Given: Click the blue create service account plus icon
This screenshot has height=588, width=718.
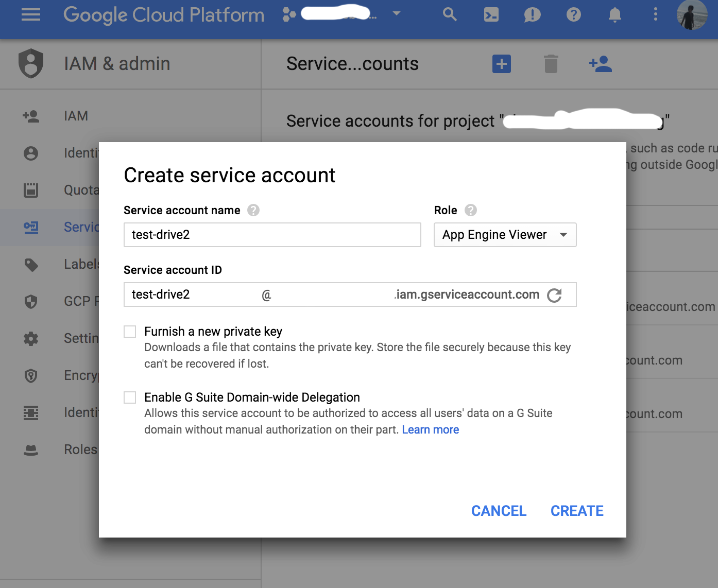Looking at the screenshot, I should tap(502, 64).
